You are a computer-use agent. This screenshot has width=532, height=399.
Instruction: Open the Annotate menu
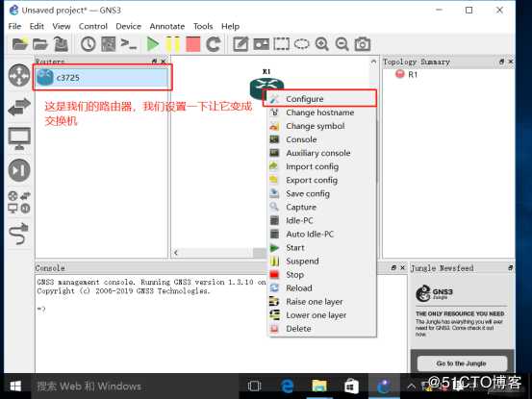(167, 26)
